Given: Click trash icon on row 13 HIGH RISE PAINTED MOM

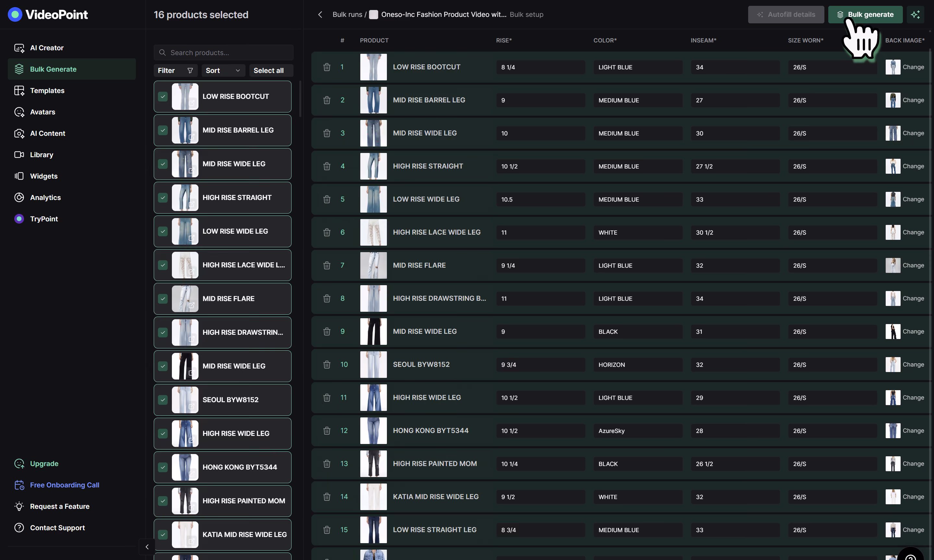Looking at the screenshot, I should (x=327, y=464).
